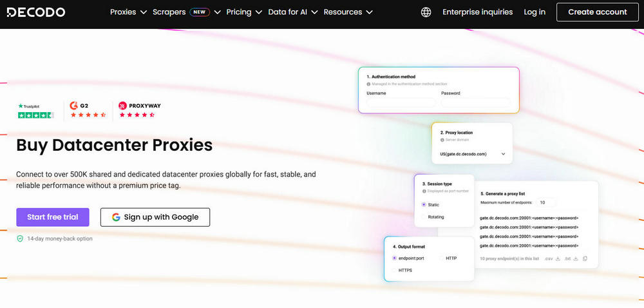The image size is (644, 308).
Task: Click the shield icon by money-back option
Action: [20, 238]
